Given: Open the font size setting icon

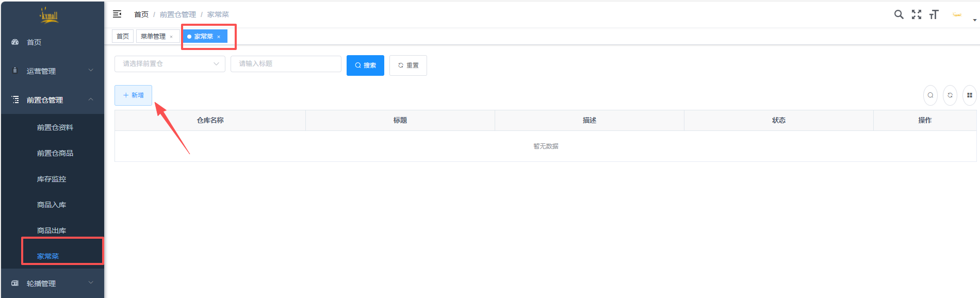Looking at the screenshot, I should pos(934,14).
